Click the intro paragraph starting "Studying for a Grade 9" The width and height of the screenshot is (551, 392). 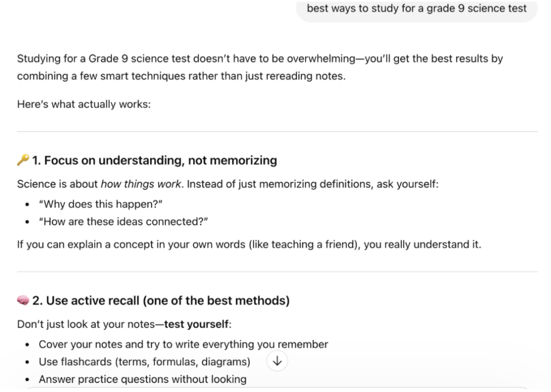tap(260, 67)
